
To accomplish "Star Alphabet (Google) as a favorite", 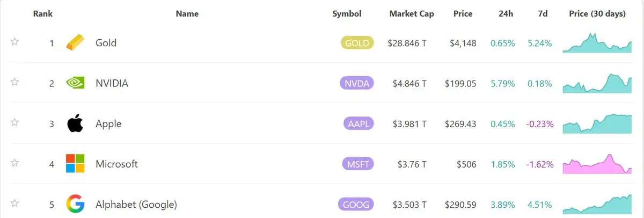I will tap(15, 203).
